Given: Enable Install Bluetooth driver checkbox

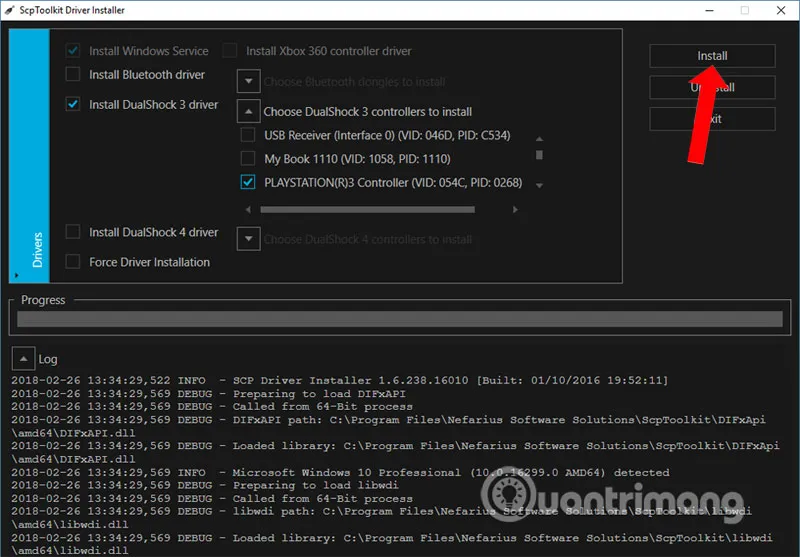Looking at the screenshot, I should 73,74.
